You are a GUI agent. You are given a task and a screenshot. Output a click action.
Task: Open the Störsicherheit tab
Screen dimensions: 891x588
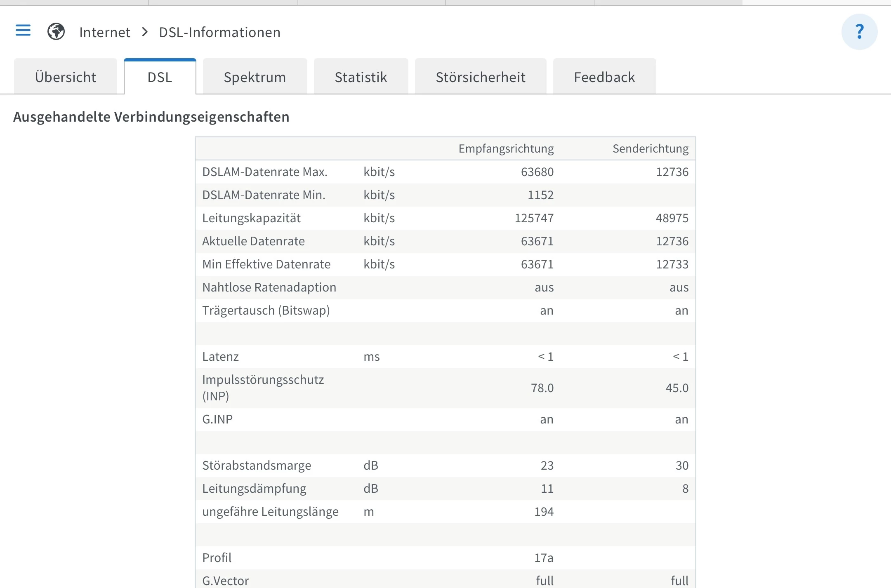[481, 77]
